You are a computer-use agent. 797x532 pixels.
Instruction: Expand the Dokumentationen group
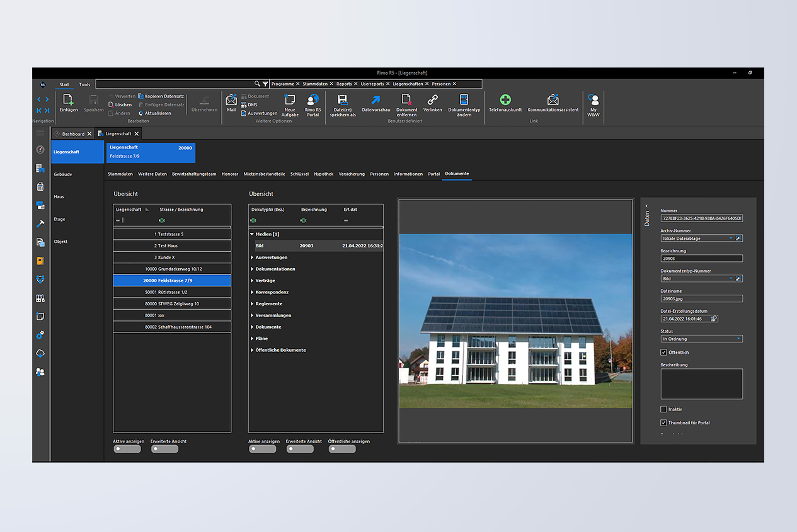coord(253,269)
